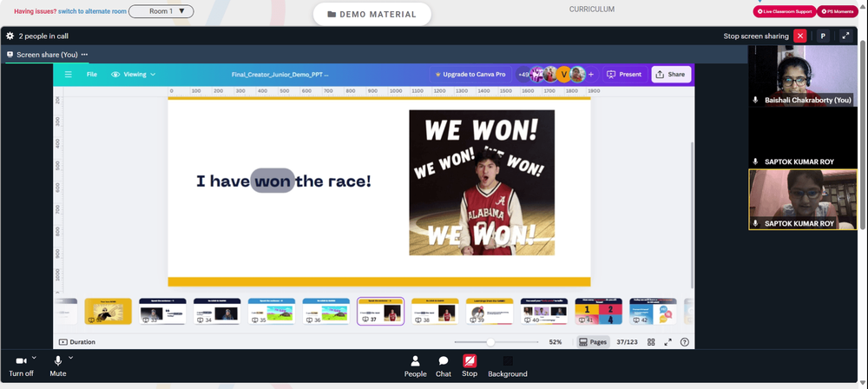Image resolution: width=868 pixels, height=389 pixels.
Task: Click Live Classroom Support button
Action: 785,11
